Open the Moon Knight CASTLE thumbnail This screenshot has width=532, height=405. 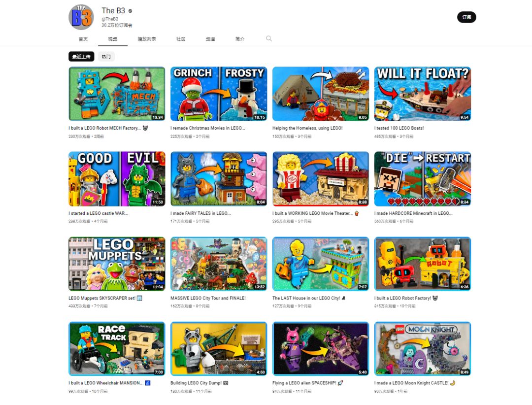423,349
